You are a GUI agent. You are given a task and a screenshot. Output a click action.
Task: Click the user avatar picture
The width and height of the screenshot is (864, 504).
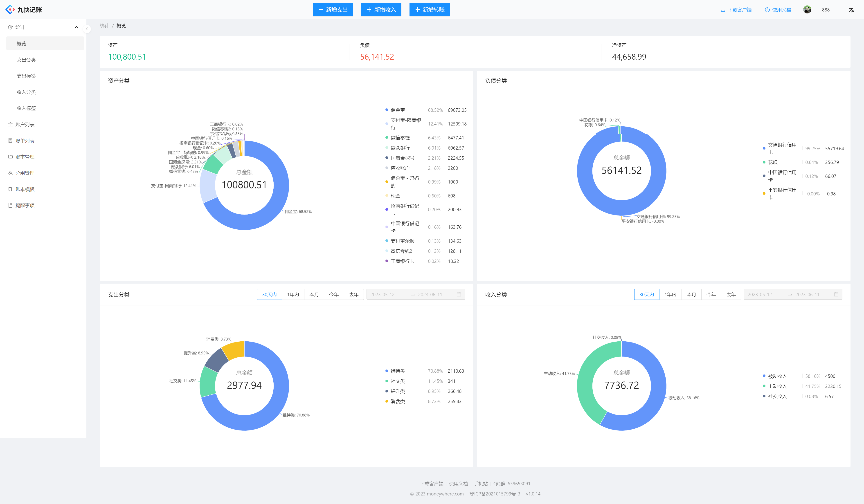[x=807, y=10]
